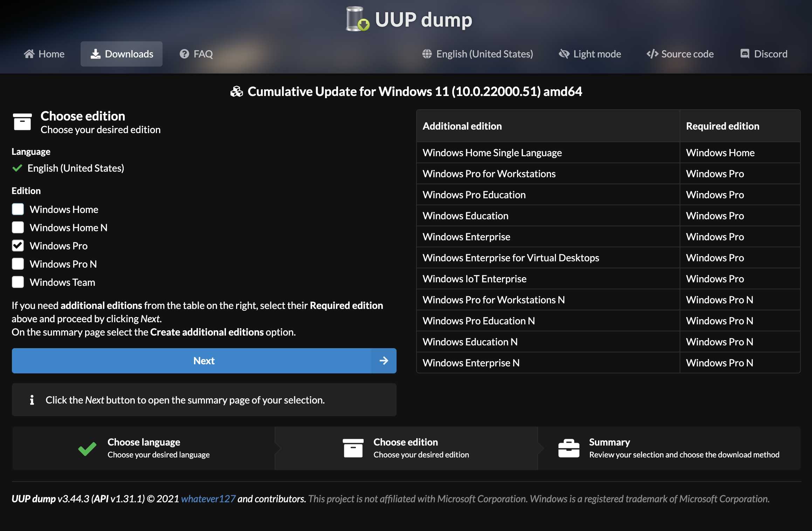This screenshot has width=812, height=531.
Task: Open the Discord link
Action: pyautogui.click(x=764, y=54)
